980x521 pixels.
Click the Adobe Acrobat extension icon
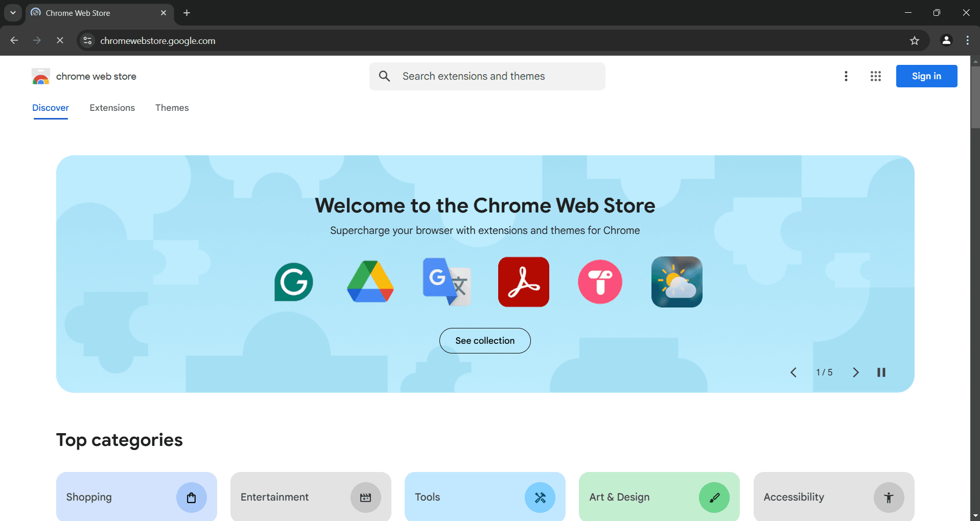[523, 282]
